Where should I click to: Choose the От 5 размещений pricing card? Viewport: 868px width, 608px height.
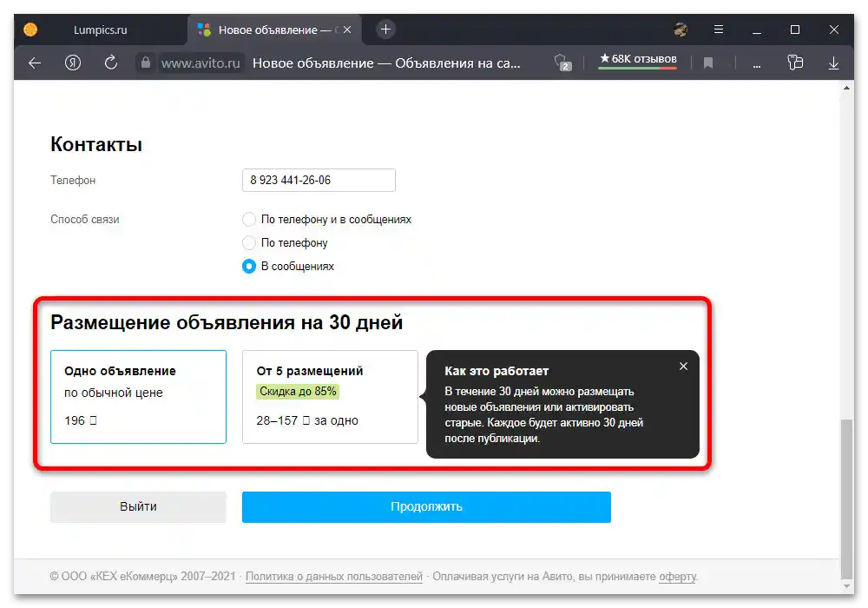[330, 396]
